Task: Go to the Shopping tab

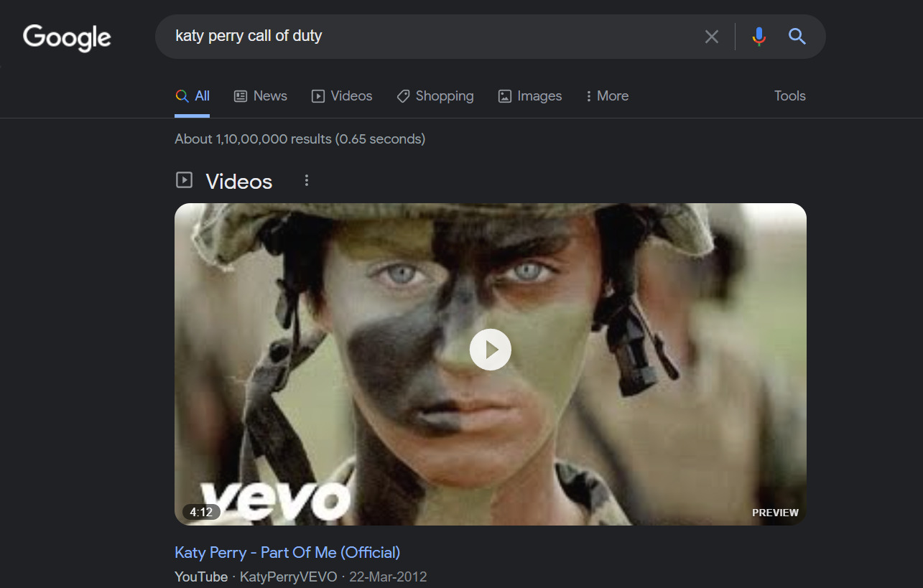Action: tap(435, 96)
